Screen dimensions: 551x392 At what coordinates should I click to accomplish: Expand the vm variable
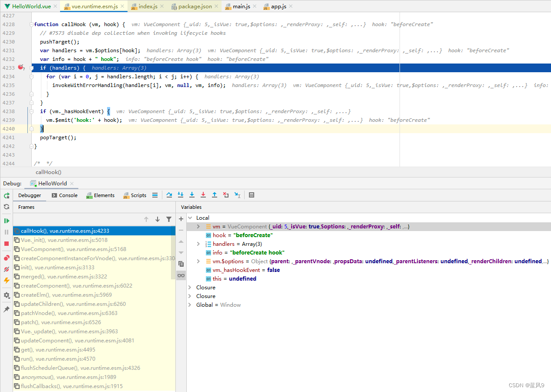point(198,226)
